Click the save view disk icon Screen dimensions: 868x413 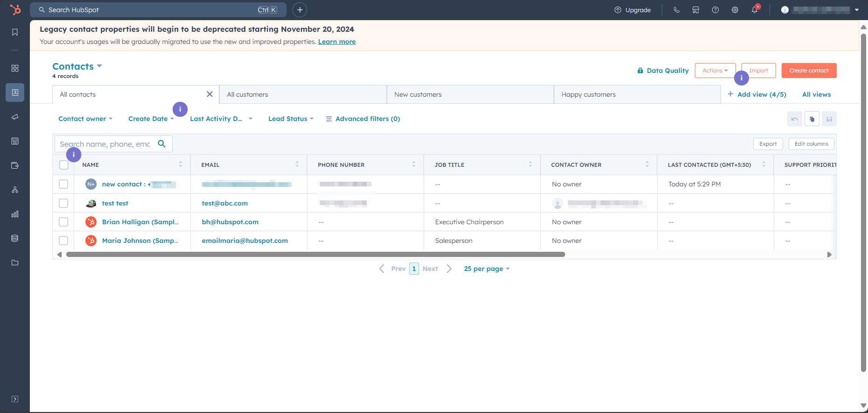tap(829, 119)
